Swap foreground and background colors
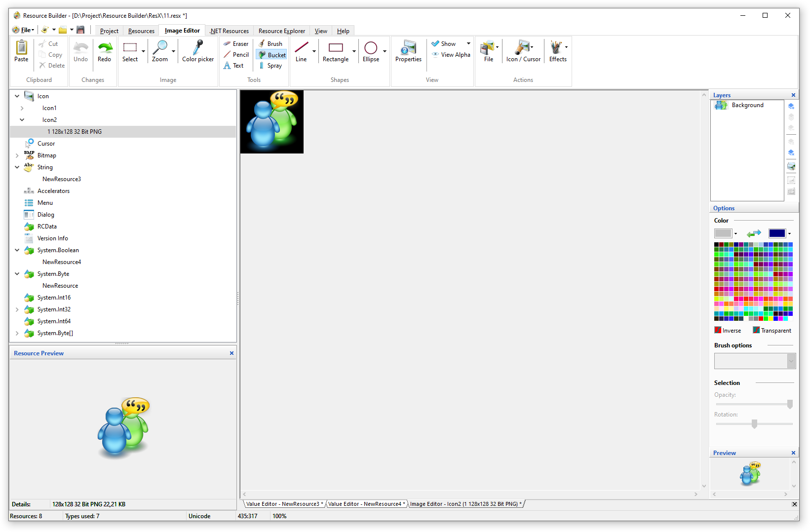Viewport: 810px width, 532px height. point(754,233)
